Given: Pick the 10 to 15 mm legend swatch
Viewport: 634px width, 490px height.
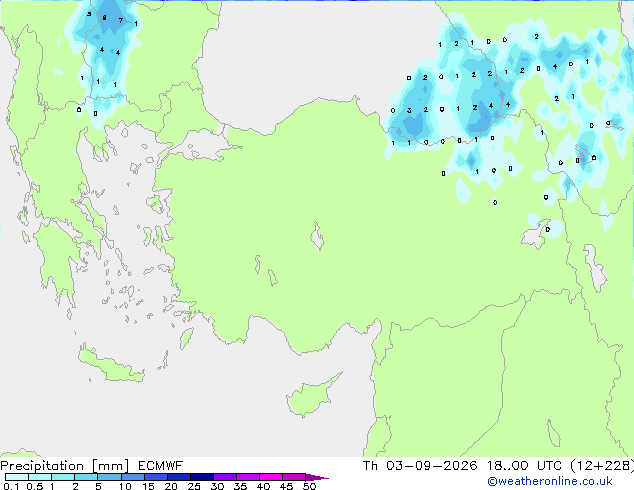Looking at the screenshot, I should point(132,477).
